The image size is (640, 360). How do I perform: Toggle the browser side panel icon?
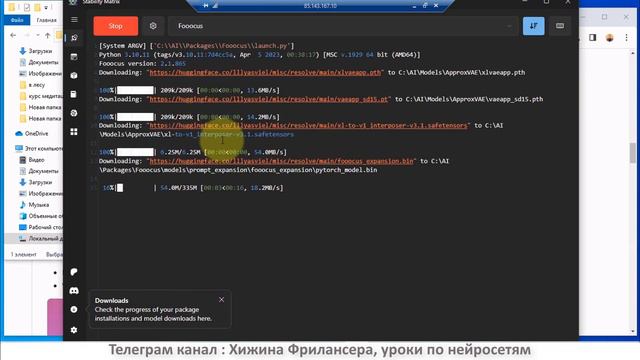(x=593, y=38)
